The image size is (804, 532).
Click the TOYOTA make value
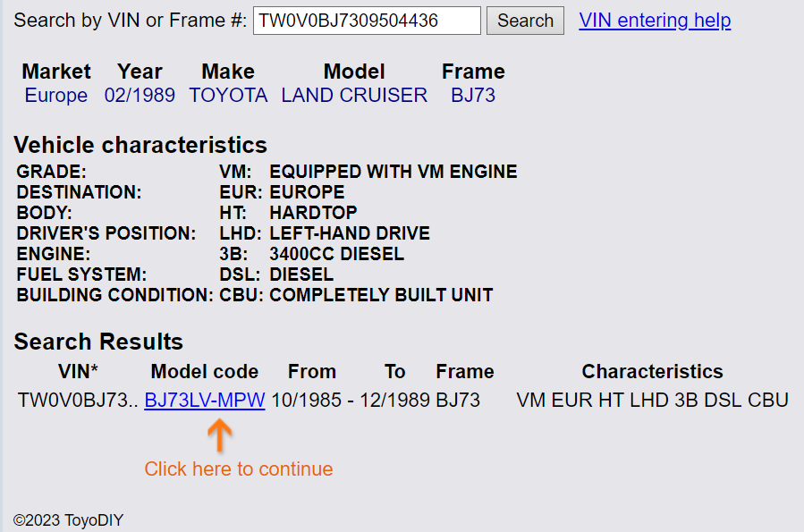pyautogui.click(x=228, y=96)
